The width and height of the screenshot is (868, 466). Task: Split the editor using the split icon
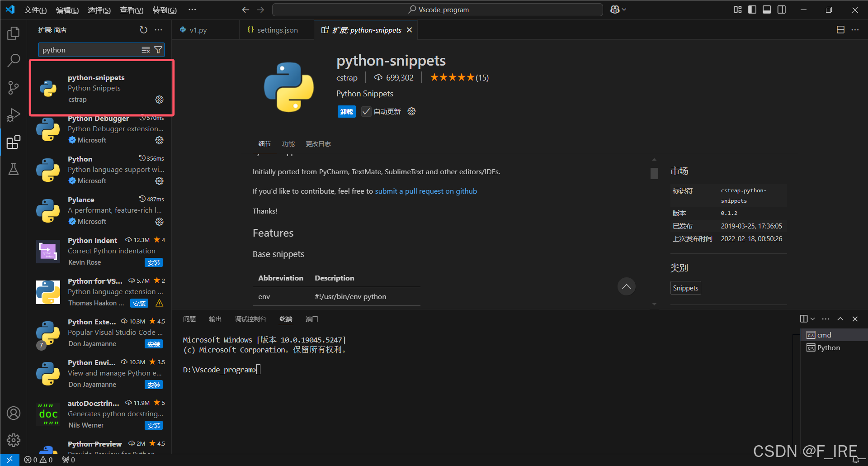pos(840,29)
